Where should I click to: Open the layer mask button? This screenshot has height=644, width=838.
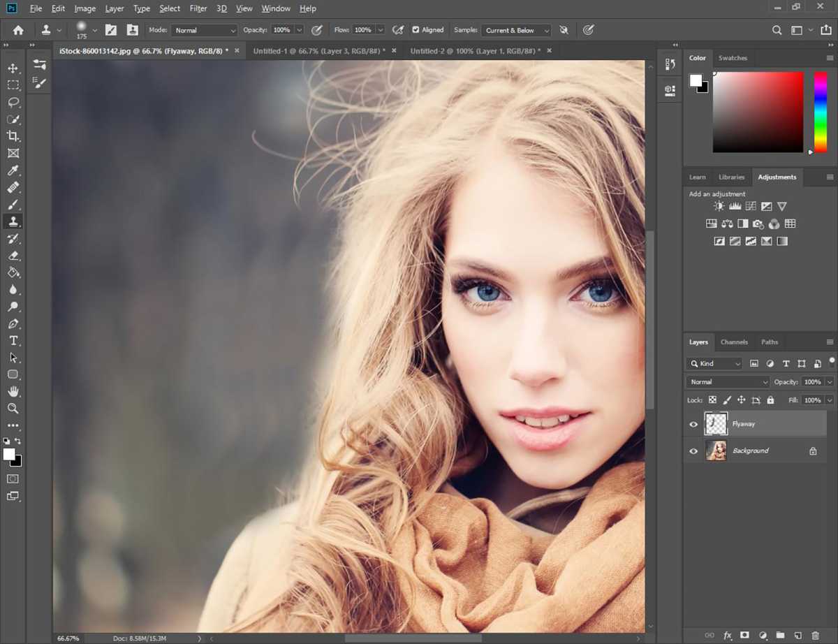[744, 635]
